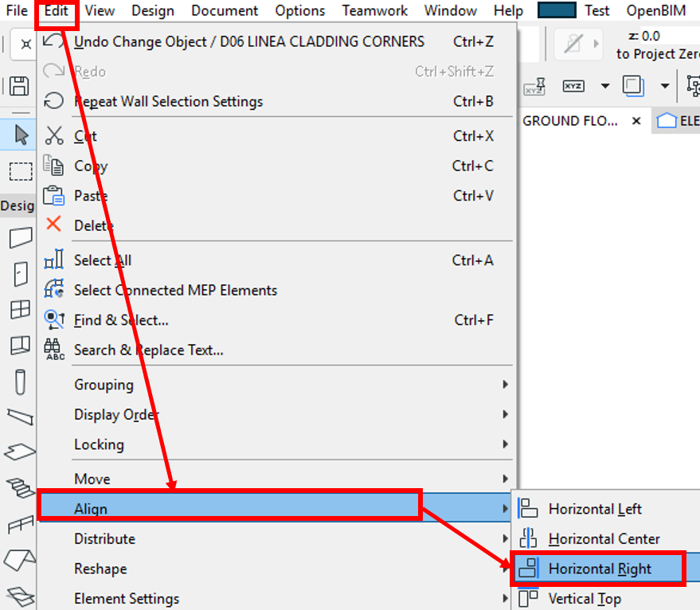Click the XYZ pin gravity icon
Viewport: 700px width, 610px height.
click(x=535, y=86)
